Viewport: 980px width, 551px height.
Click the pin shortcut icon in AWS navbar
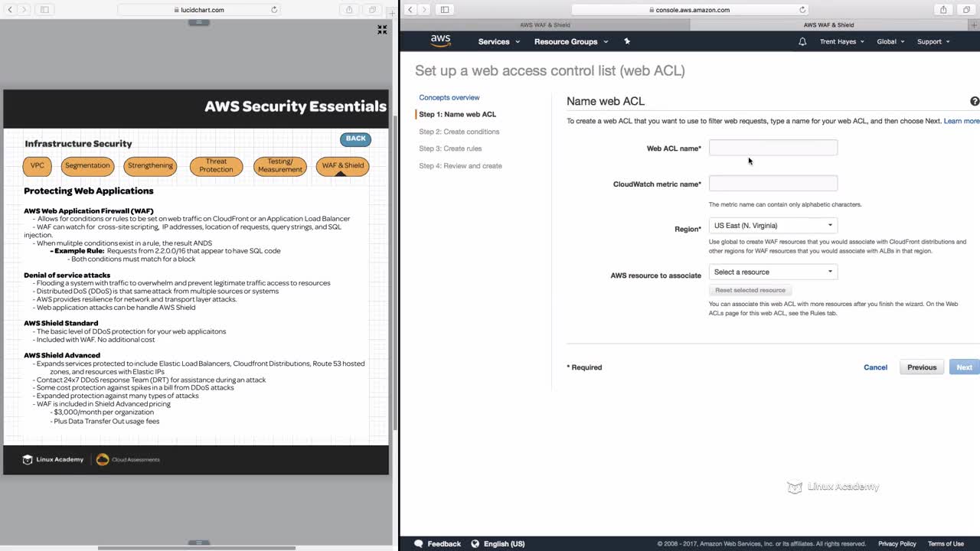tap(626, 41)
